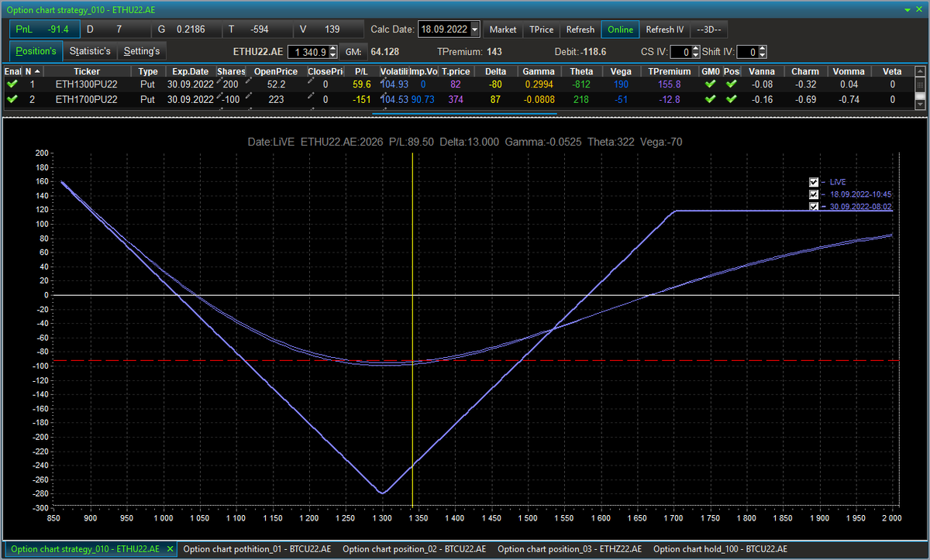
Task: Click the Gamma column header
Action: point(539,71)
